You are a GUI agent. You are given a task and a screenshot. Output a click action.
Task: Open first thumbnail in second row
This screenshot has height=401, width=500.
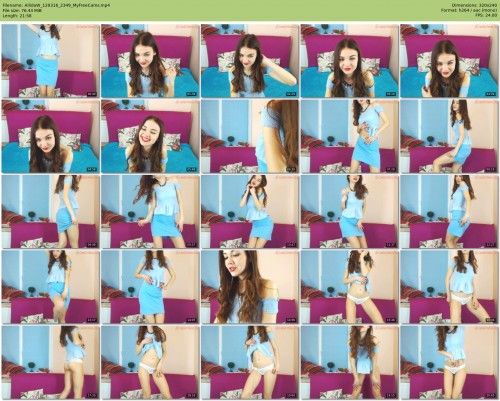[50, 136]
